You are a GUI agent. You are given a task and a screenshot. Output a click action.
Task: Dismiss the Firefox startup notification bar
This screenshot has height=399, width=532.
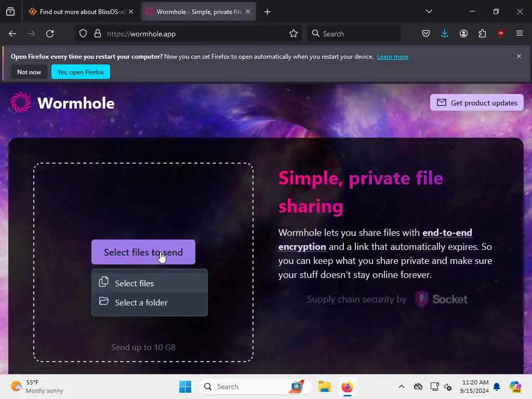coord(519,56)
